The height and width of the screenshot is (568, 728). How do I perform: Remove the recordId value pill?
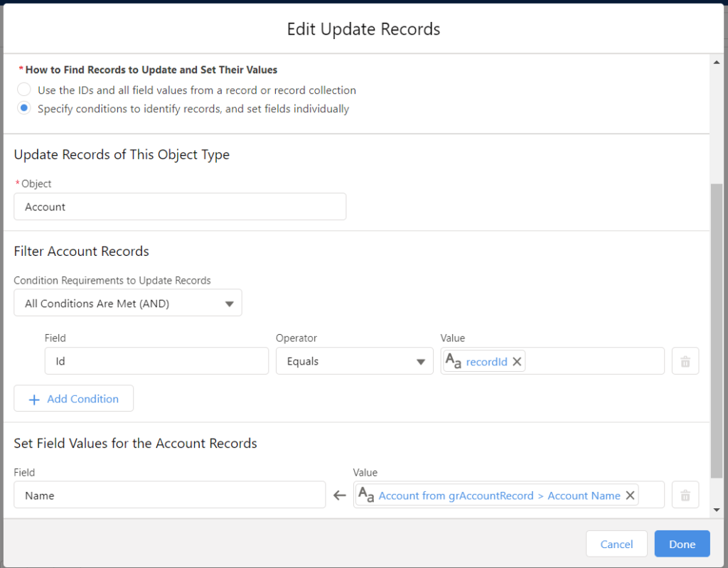click(517, 362)
